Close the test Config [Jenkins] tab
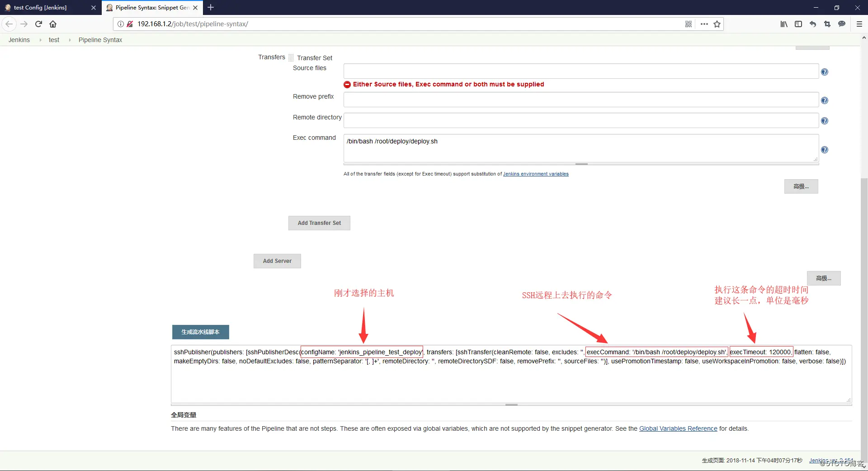Image resolution: width=868 pixels, height=471 pixels. (x=94, y=8)
